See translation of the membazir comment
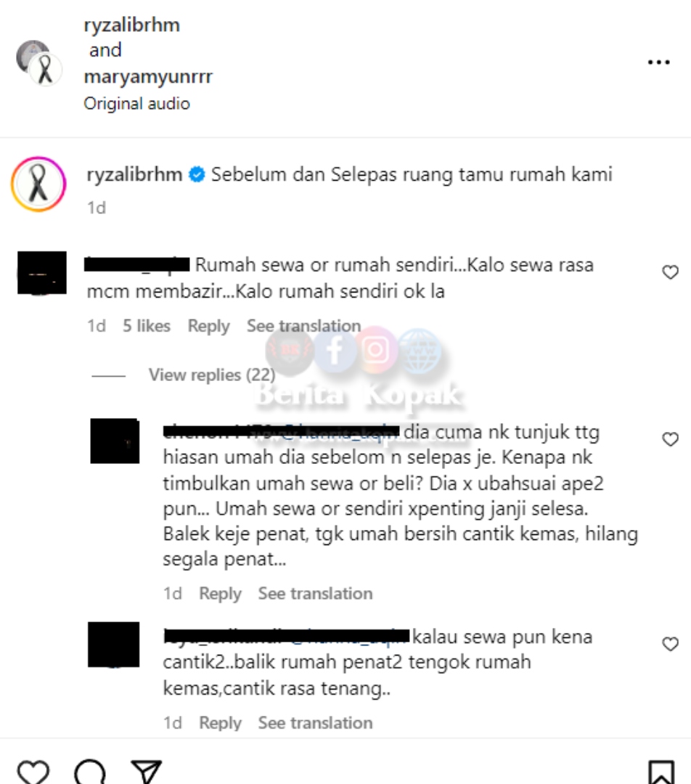This screenshot has width=691, height=784. (x=303, y=326)
